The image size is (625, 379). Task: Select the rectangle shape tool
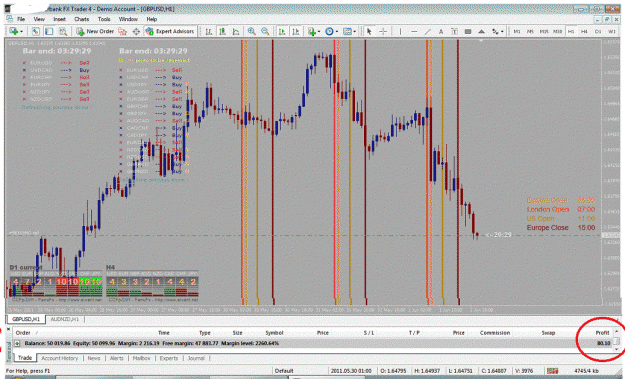pyautogui.click(x=468, y=31)
